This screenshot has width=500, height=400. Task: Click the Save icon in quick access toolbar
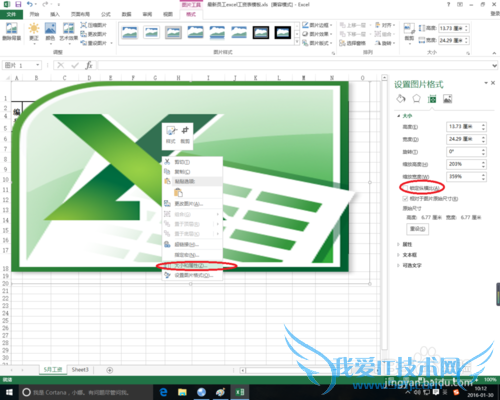tap(18, 4)
